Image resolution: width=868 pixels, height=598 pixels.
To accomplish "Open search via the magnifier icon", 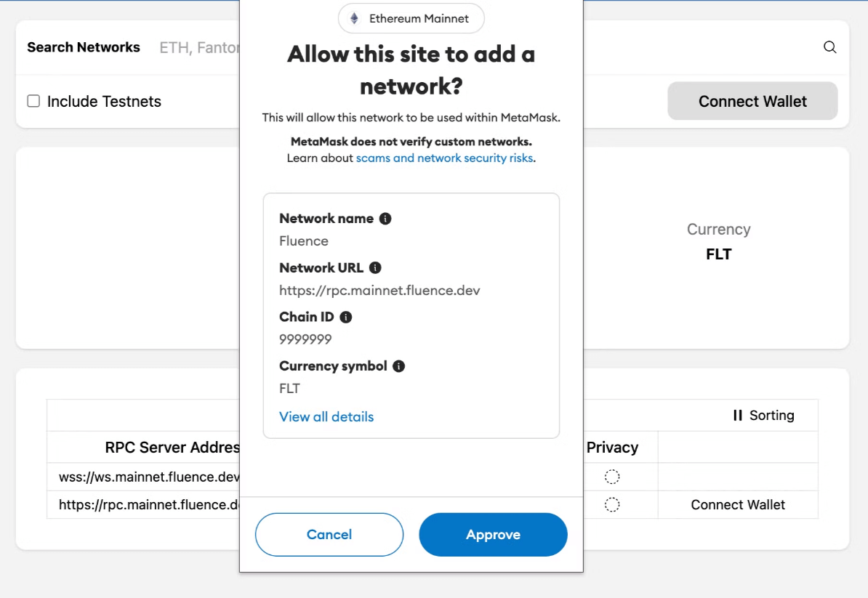I will [829, 47].
